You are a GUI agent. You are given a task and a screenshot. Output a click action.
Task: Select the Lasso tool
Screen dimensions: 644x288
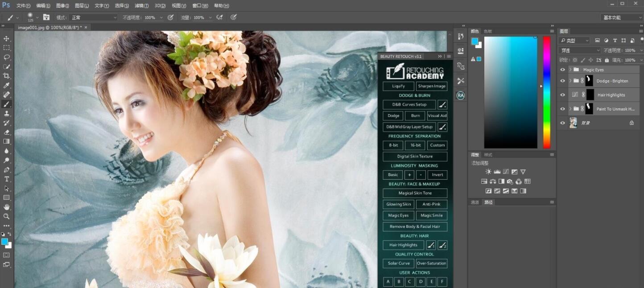click(x=6, y=58)
